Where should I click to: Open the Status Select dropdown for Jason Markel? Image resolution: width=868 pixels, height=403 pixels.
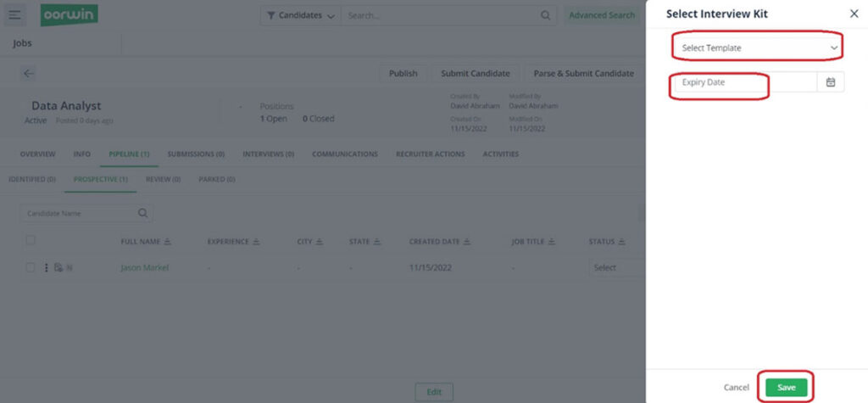[615, 268]
